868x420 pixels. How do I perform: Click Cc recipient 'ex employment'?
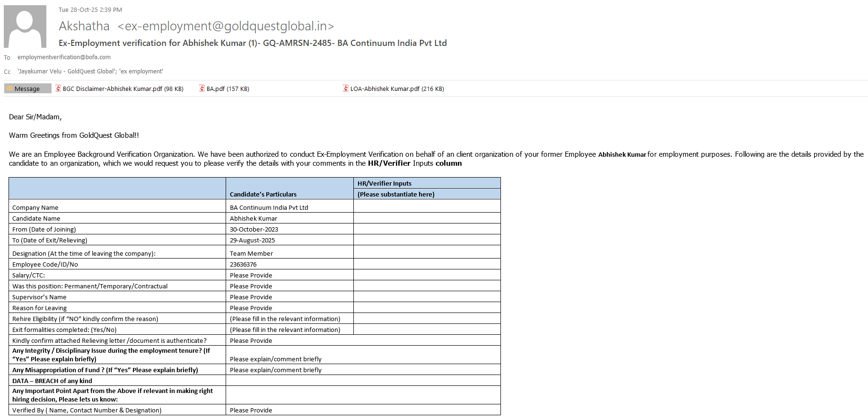pyautogui.click(x=141, y=71)
